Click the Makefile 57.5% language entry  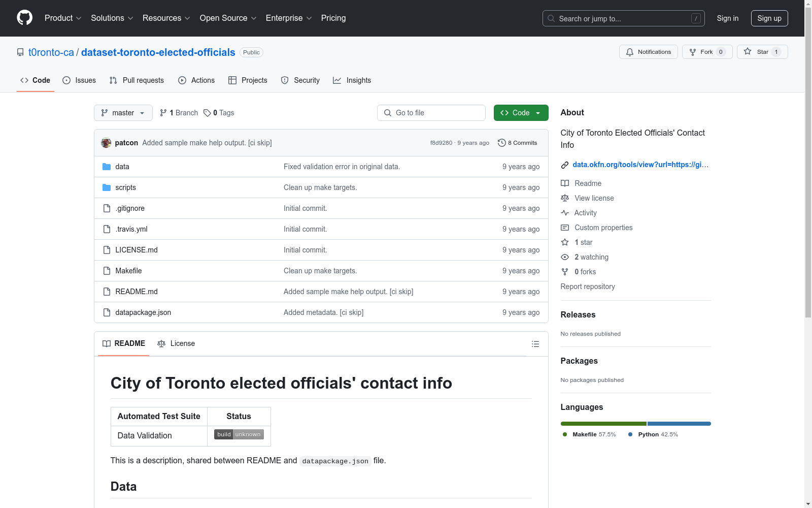pyautogui.click(x=589, y=434)
